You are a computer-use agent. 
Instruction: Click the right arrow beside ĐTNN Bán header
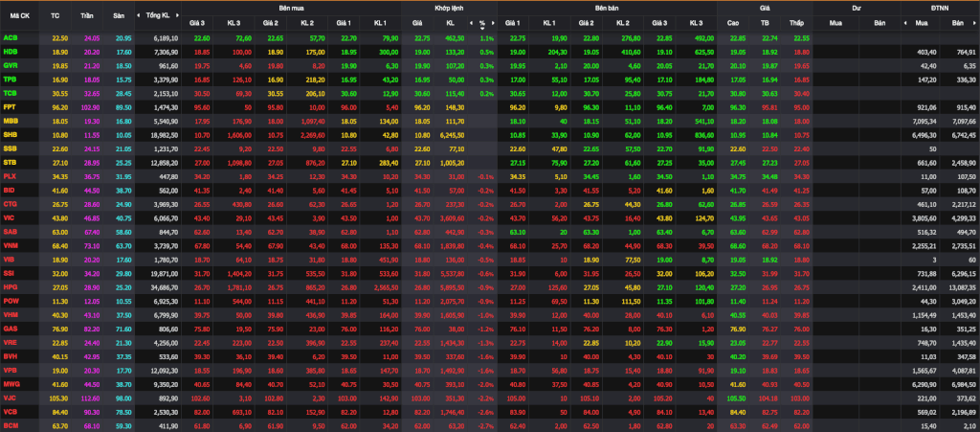pos(975,23)
